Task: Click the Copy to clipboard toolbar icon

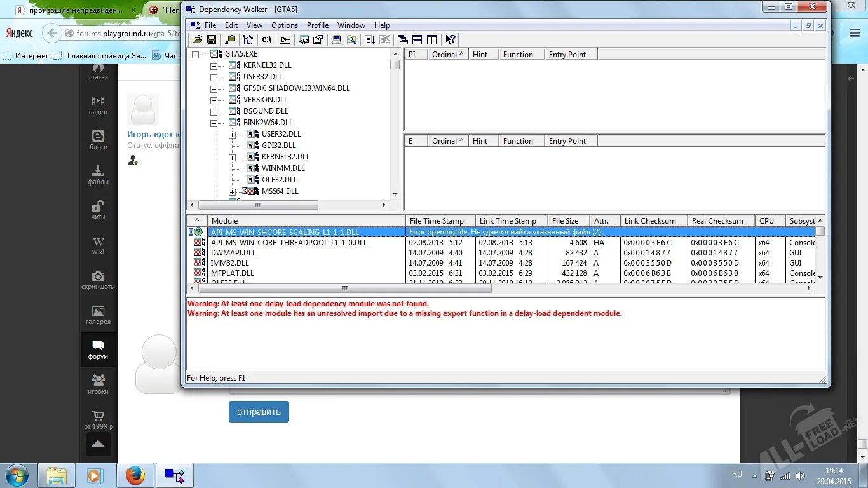Action: [x=231, y=39]
